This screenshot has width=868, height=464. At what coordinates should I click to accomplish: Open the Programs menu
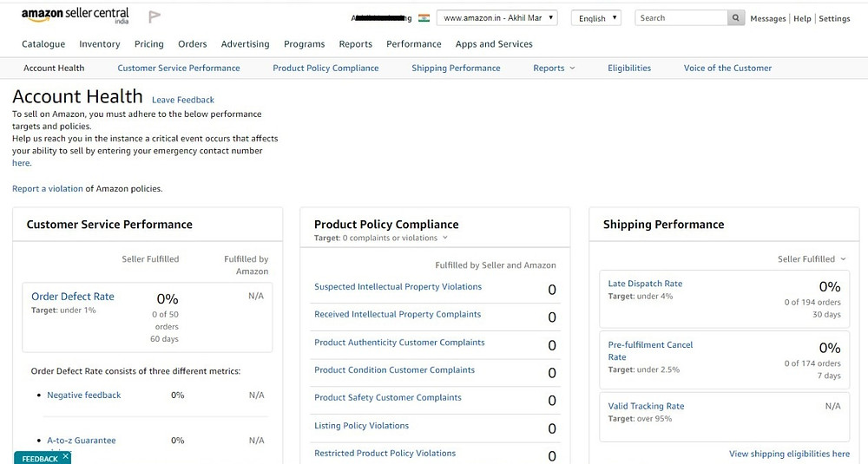304,43
